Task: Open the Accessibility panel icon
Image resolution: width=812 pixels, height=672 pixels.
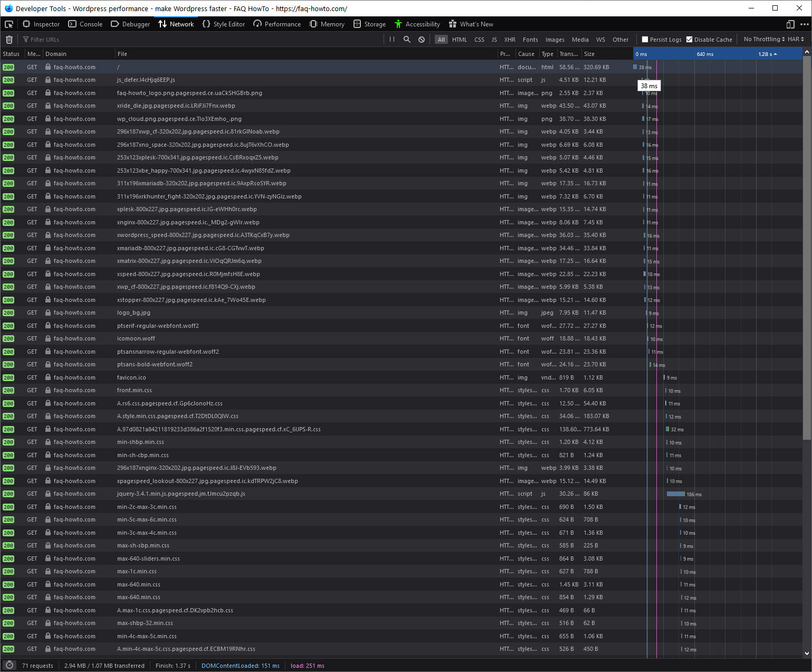Action: (x=398, y=24)
